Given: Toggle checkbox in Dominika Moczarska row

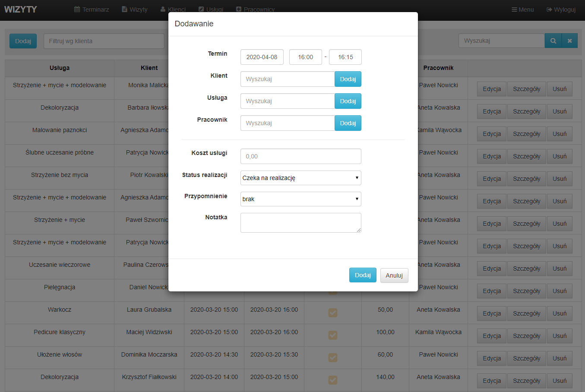Looking at the screenshot, I should (332, 357).
